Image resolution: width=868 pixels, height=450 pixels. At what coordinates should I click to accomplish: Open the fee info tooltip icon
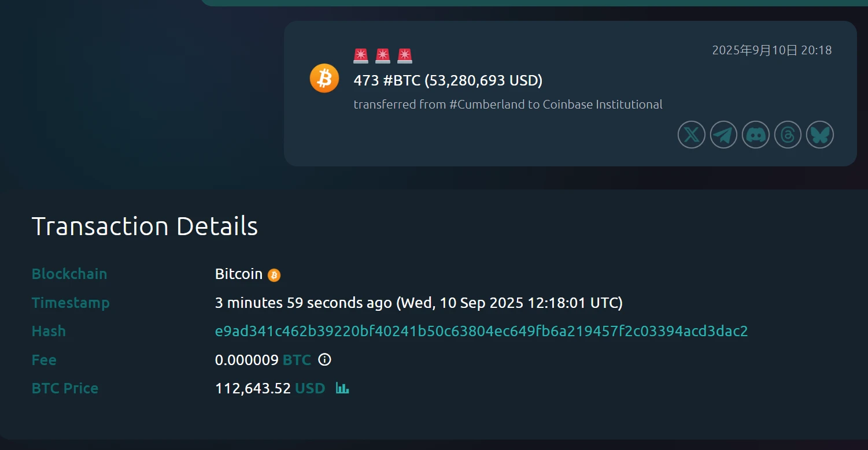coord(324,360)
